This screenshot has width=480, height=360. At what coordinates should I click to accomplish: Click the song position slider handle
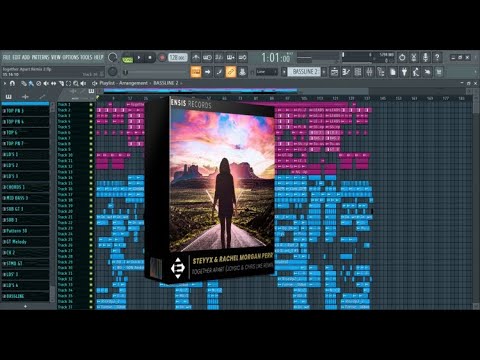click(x=126, y=72)
